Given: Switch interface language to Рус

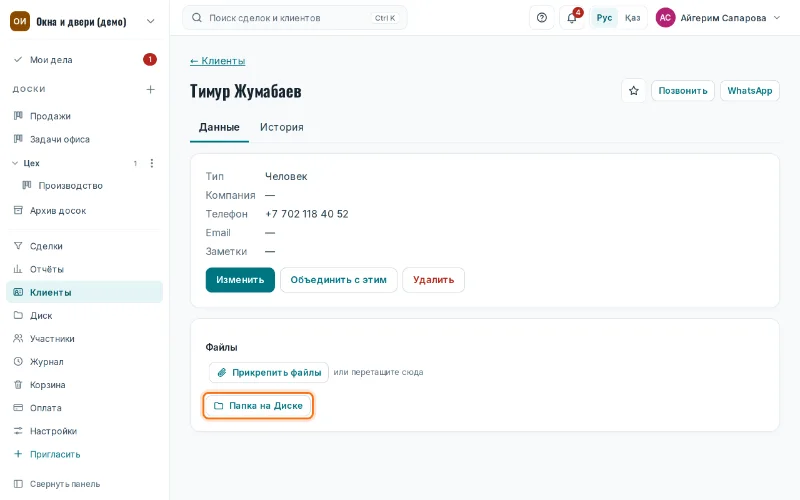Looking at the screenshot, I should point(604,18).
